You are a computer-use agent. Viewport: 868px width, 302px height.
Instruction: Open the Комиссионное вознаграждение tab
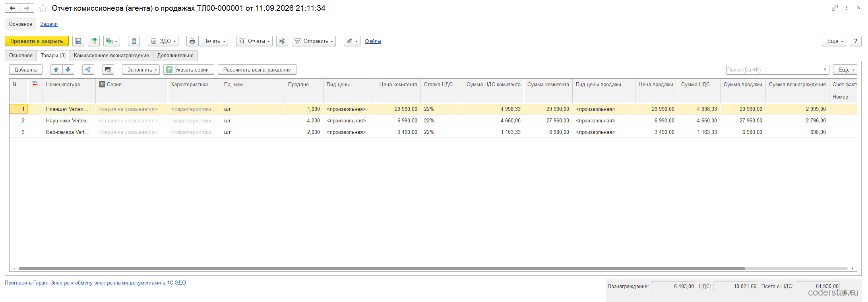(111, 56)
